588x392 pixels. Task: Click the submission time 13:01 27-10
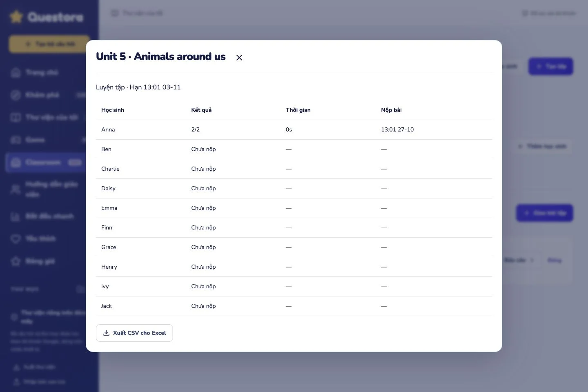tap(397, 130)
